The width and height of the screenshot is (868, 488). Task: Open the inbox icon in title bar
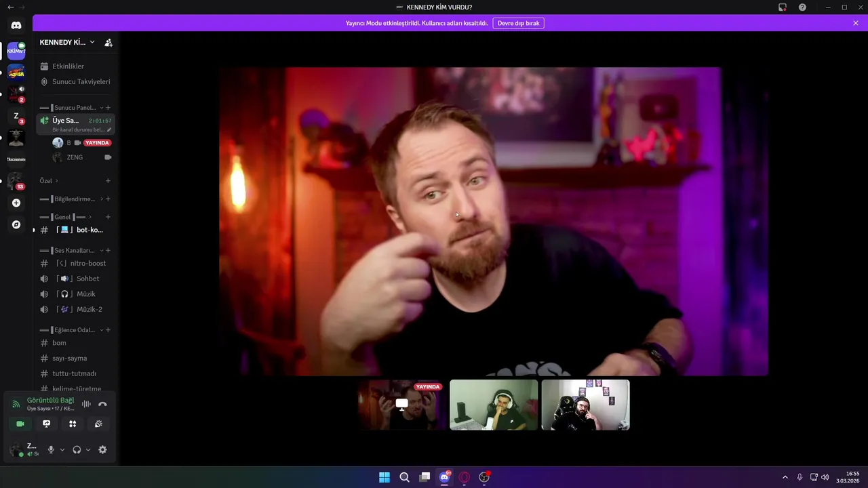[x=783, y=7]
